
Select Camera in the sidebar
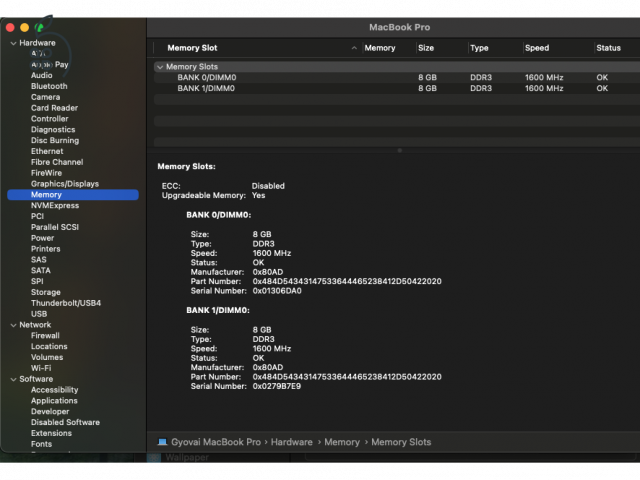pyautogui.click(x=45, y=97)
